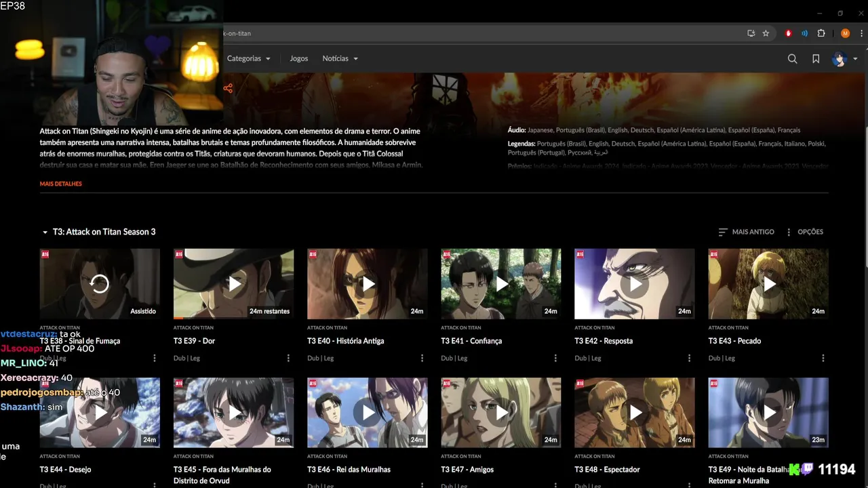868x488 pixels.
Task: Click the blue sound extension icon
Action: (805, 33)
